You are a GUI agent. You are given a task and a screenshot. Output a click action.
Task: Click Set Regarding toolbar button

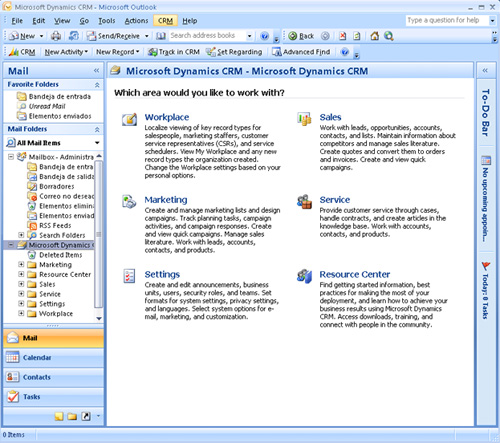coord(234,52)
